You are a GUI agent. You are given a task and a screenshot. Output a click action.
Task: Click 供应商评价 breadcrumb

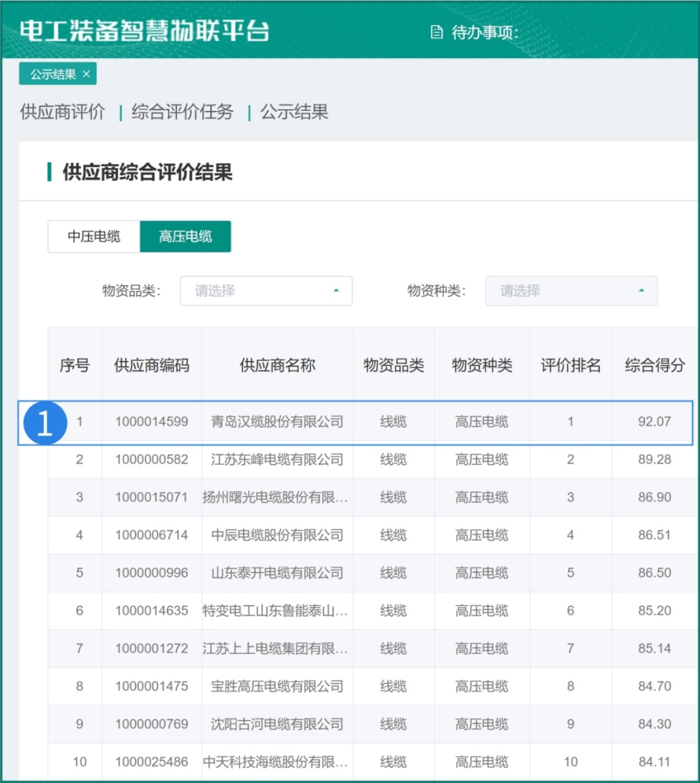click(x=62, y=112)
